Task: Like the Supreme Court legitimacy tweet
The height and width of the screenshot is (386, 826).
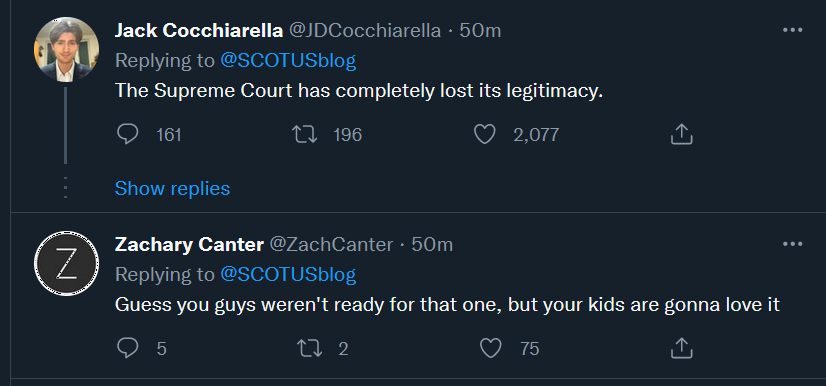Action: 485,135
